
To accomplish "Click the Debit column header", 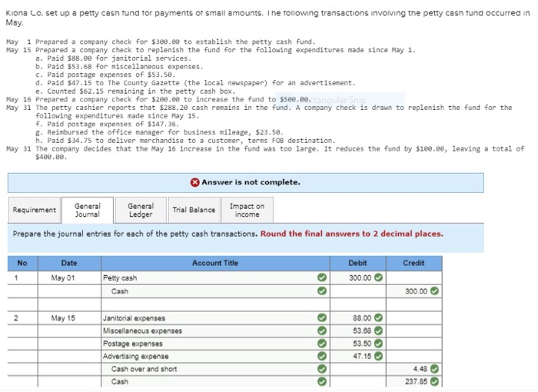I will click(x=358, y=264).
